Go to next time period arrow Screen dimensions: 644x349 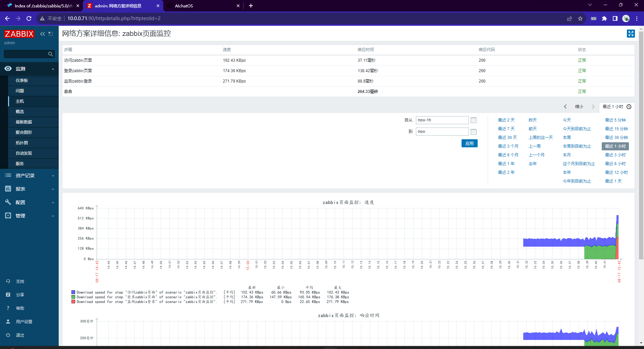[x=593, y=107]
